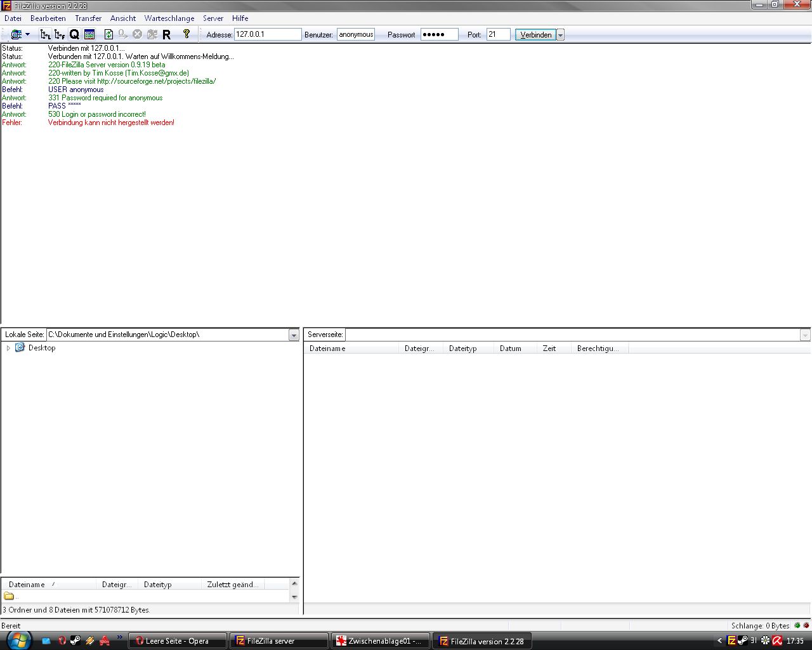812x650 pixels.
Task: Sort remote list by Dateityp column
Action: [469, 348]
